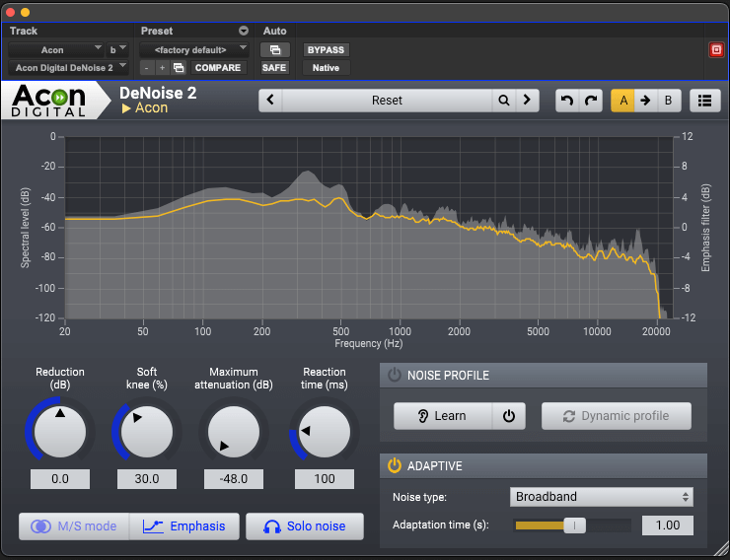Click the Adaptation time slider handle
The width and height of the screenshot is (730, 560).
[x=574, y=525]
